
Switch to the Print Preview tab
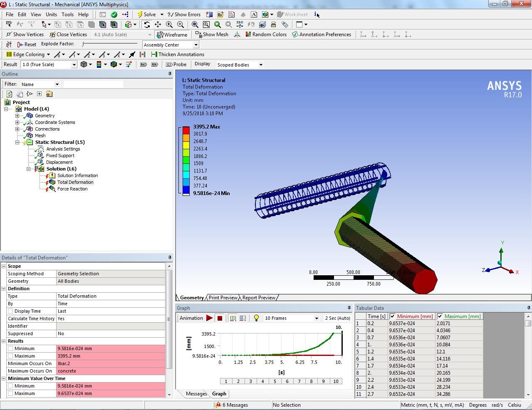(x=223, y=298)
